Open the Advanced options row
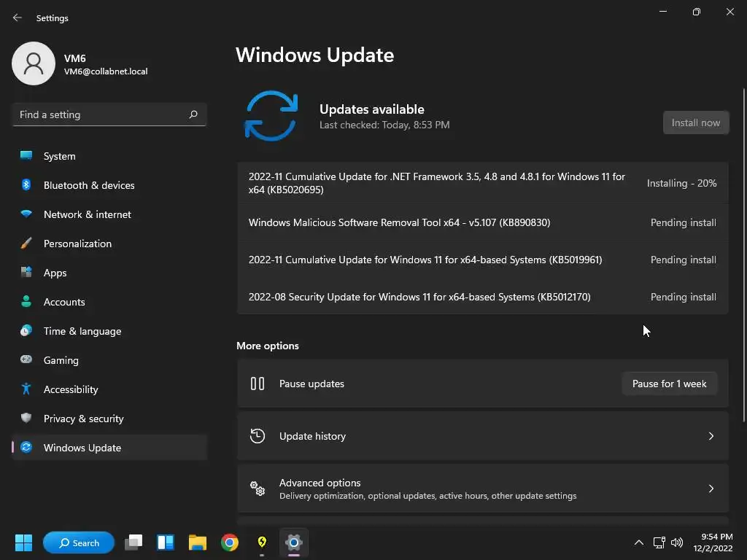Image resolution: width=747 pixels, height=560 pixels. pos(483,489)
